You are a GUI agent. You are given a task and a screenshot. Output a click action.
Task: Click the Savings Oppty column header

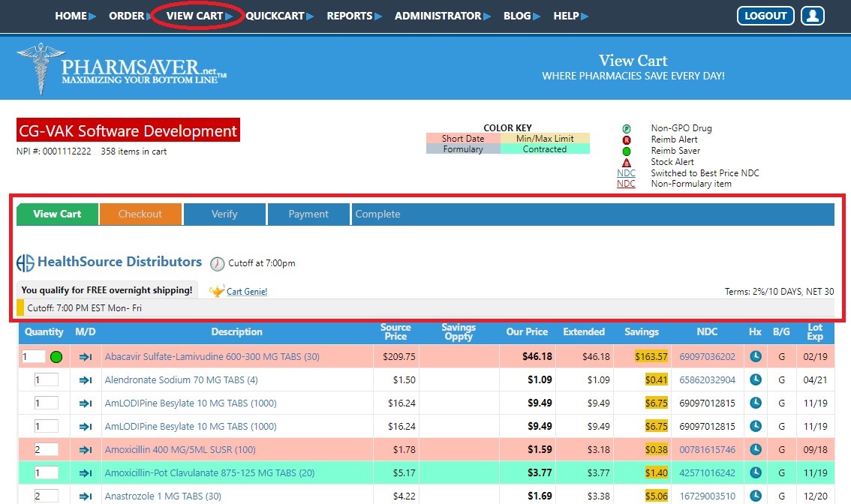click(x=459, y=332)
